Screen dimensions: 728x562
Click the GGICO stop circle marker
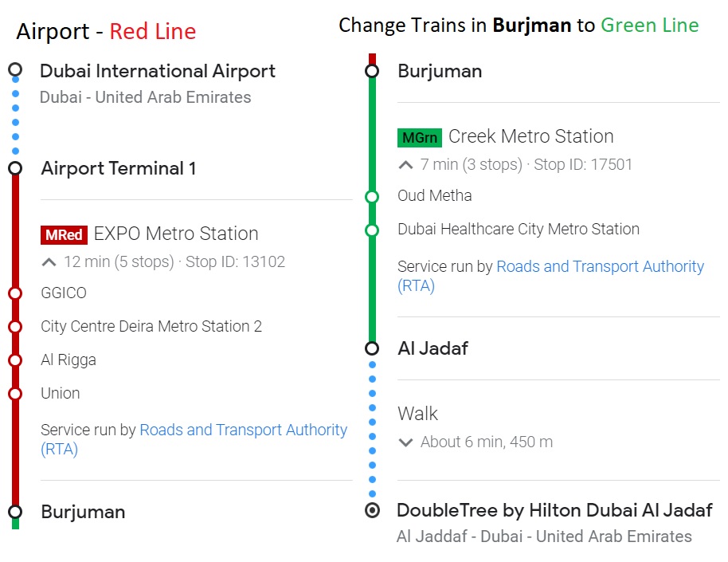(x=15, y=293)
